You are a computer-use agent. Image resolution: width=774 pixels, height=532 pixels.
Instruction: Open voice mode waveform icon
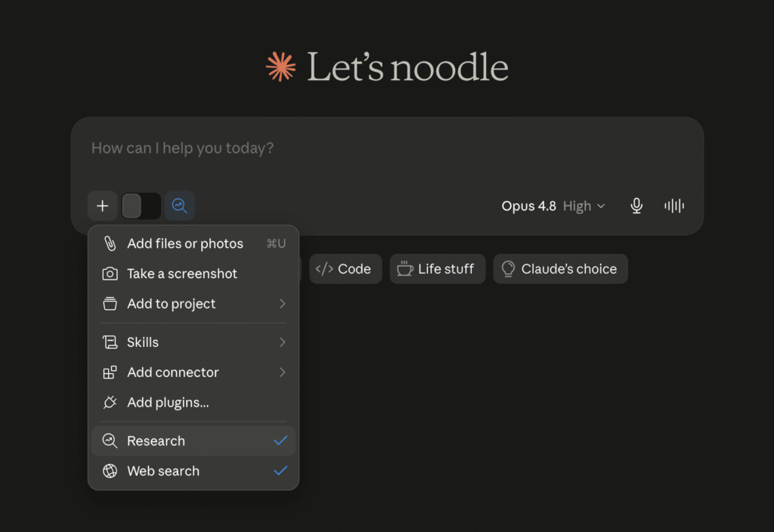pyautogui.click(x=674, y=206)
